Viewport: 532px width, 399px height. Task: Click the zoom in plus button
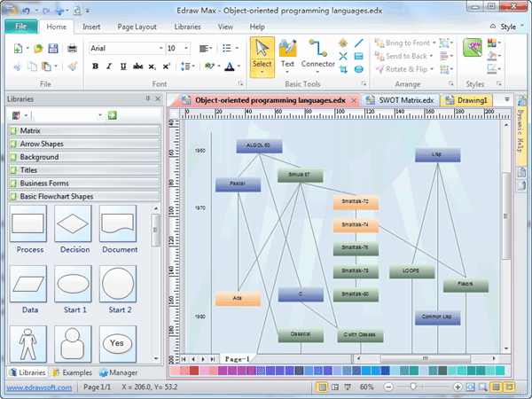coord(458,387)
